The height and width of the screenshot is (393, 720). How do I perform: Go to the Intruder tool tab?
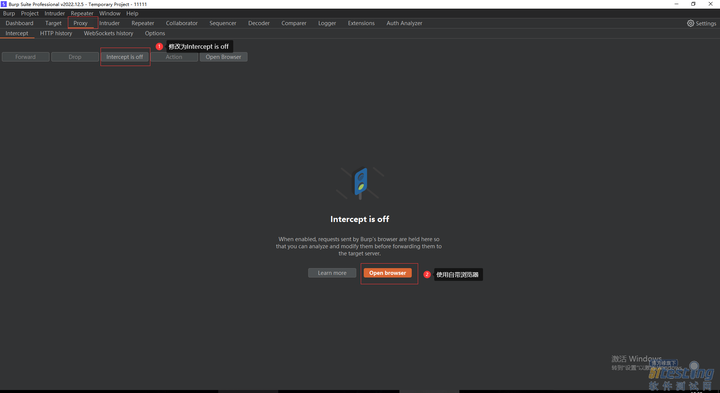109,23
